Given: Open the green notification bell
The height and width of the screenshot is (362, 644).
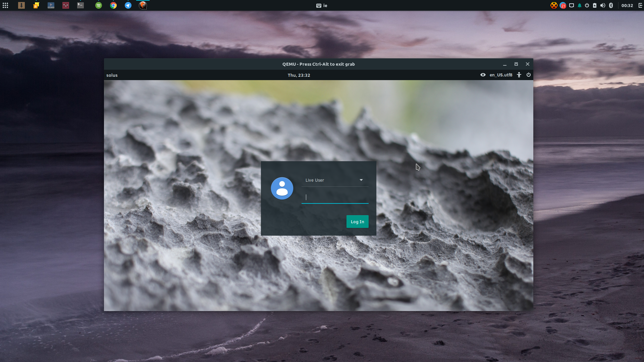Looking at the screenshot, I should 580,5.
